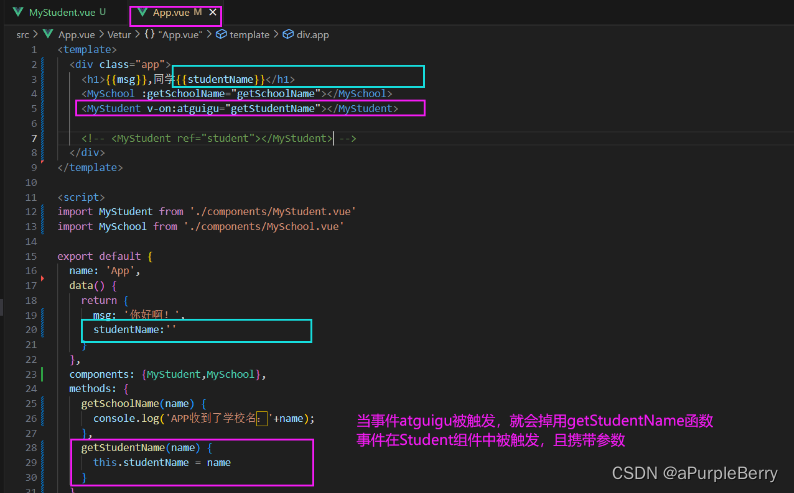Click the export default line
The image size is (794, 493).
pos(105,256)
